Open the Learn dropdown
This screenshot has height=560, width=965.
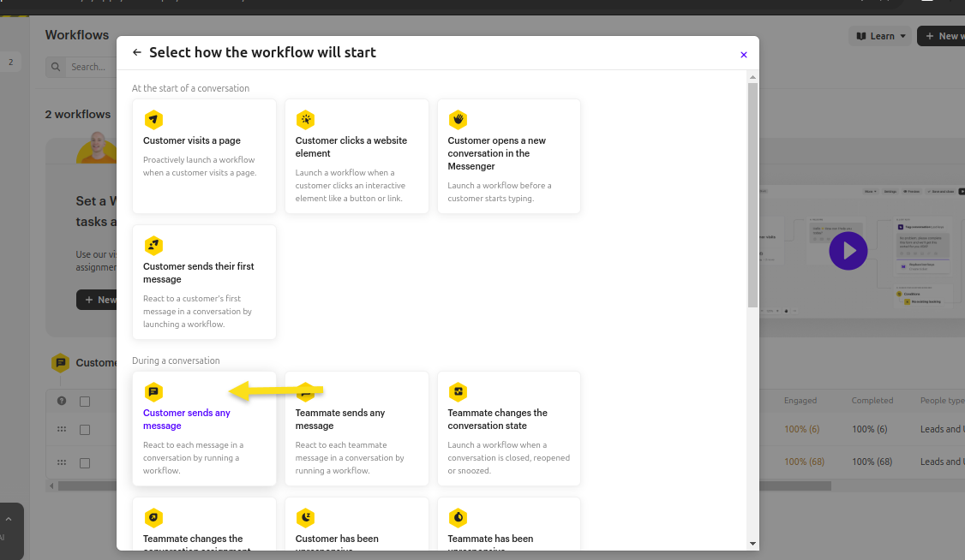click(881, 36)
